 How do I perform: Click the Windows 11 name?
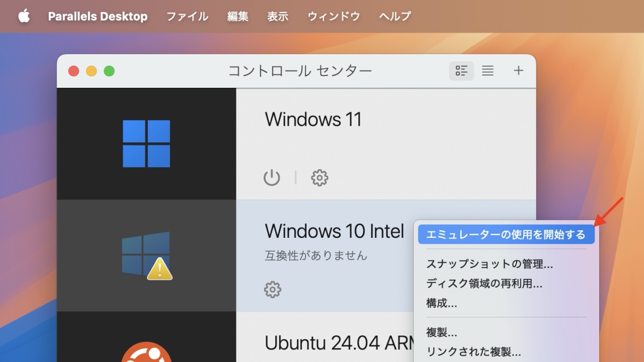pos(313,119)
